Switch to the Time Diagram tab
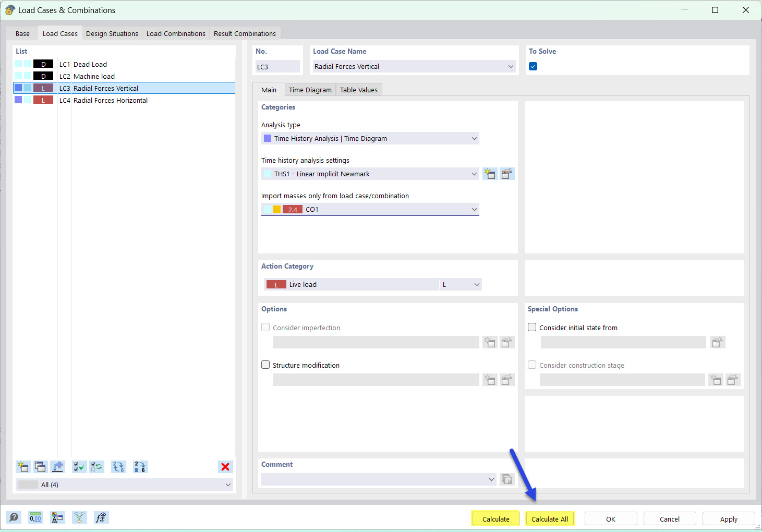The image size is (762, 532). click(310, 89)
